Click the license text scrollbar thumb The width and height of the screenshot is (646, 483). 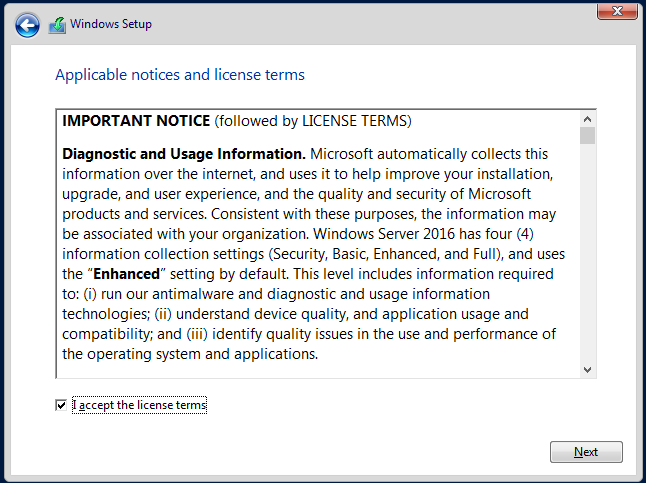point(587,136)
